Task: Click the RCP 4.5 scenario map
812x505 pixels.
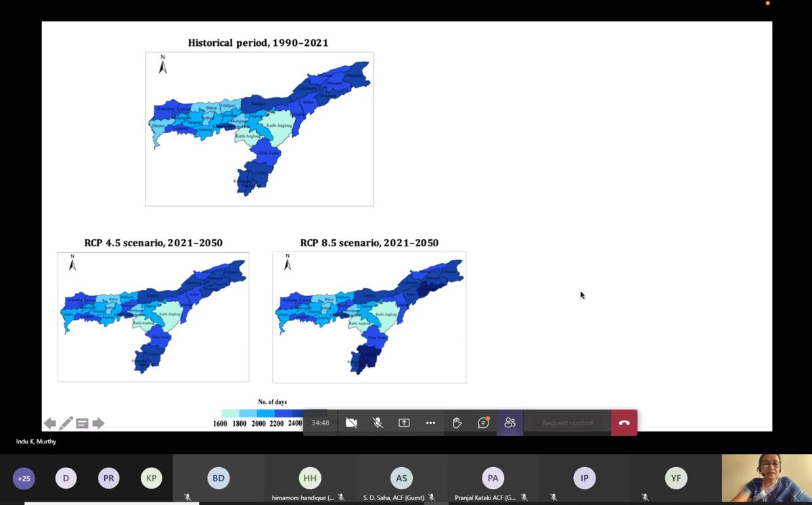Action: click(153, 317)
